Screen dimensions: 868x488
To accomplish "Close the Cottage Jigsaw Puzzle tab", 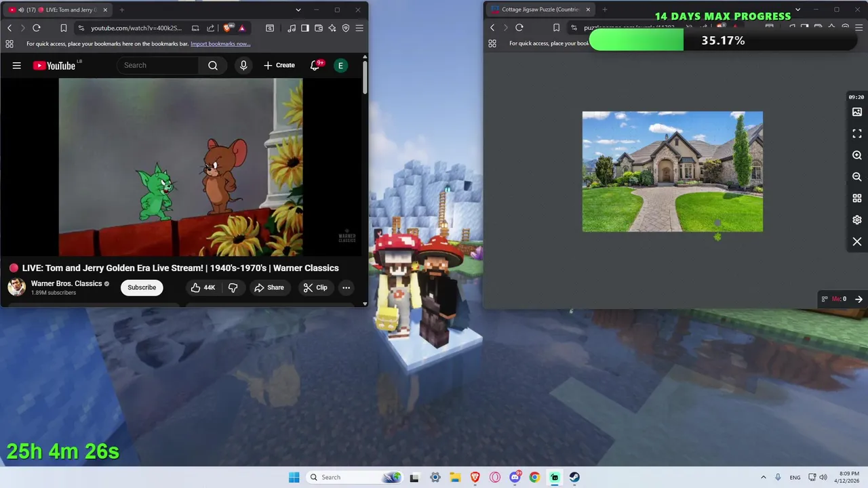I will [x=588, y=9].
